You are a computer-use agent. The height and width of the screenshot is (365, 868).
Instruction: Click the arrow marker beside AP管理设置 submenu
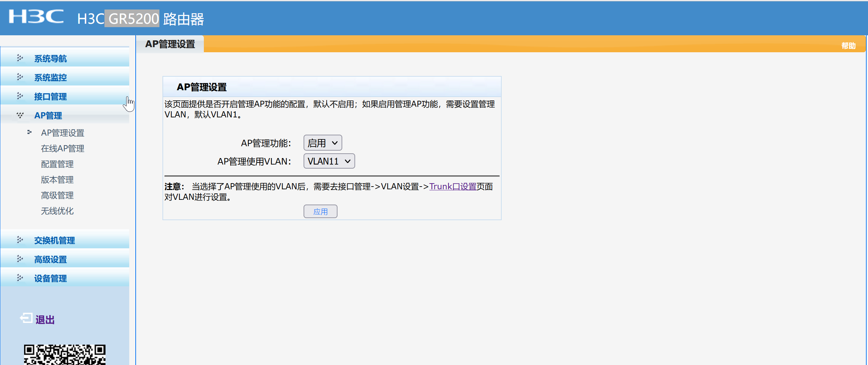30,132
